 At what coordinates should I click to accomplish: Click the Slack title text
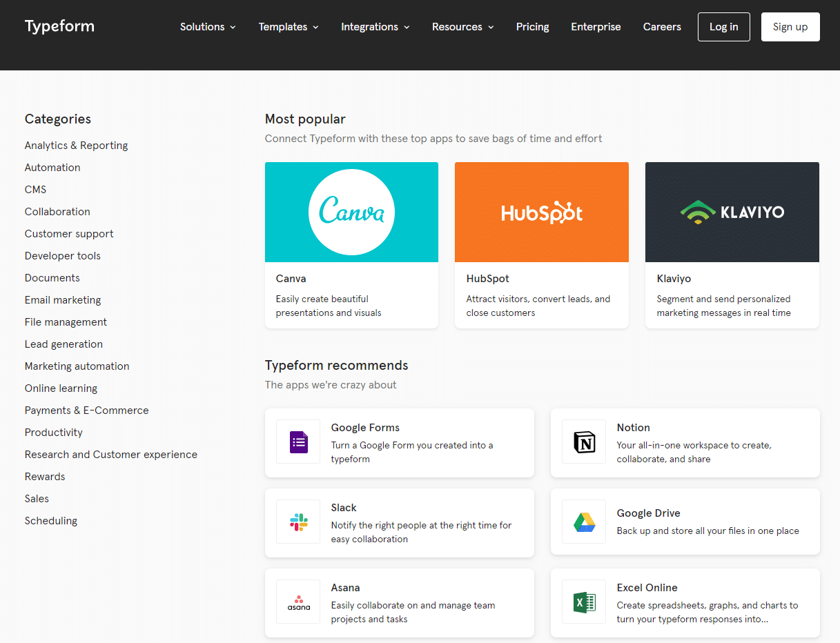click(344, 508)
